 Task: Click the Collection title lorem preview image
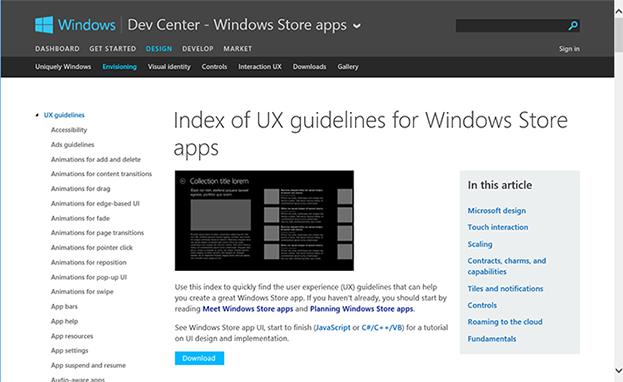pos(264,221)
